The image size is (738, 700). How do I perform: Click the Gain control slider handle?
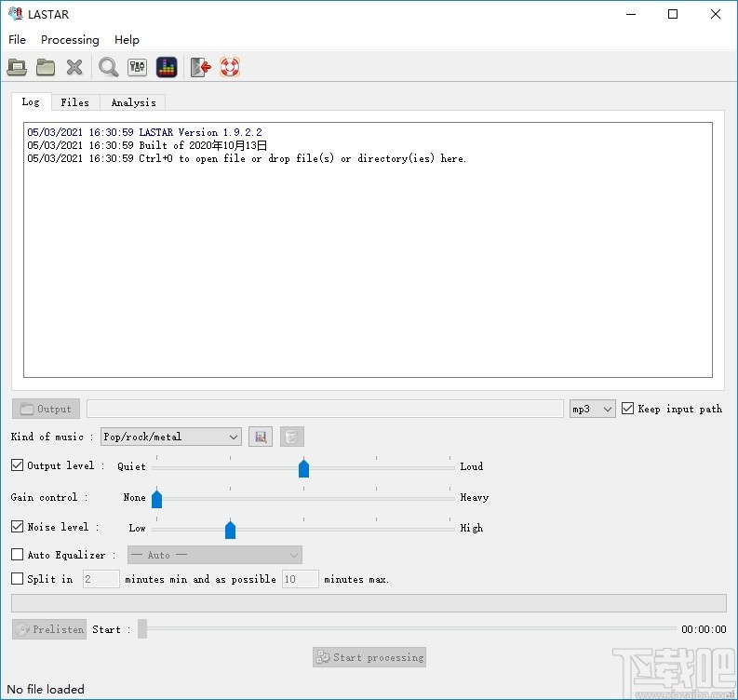pos(156,499)
